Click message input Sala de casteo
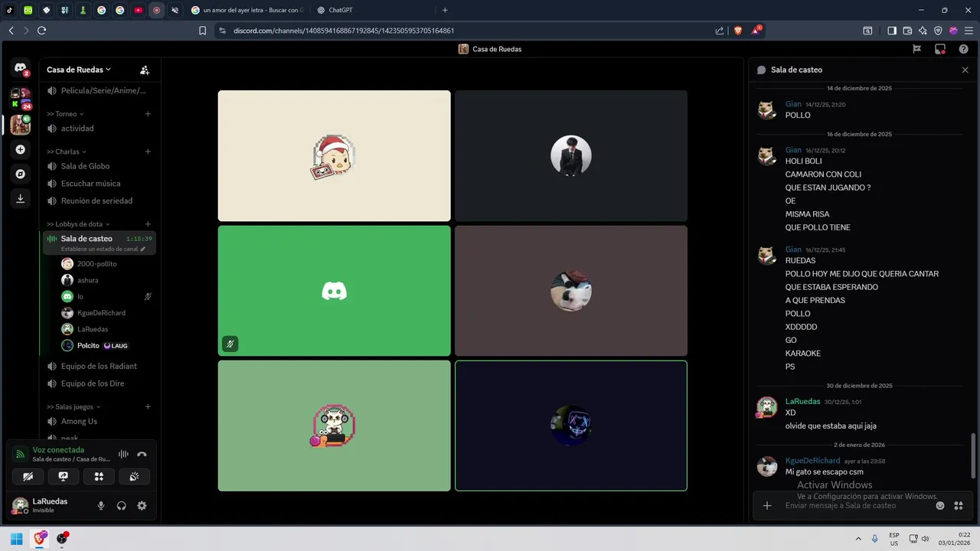The width and height of the screenshot is (980, 551). pyautogui.click(x=854, y=506)
